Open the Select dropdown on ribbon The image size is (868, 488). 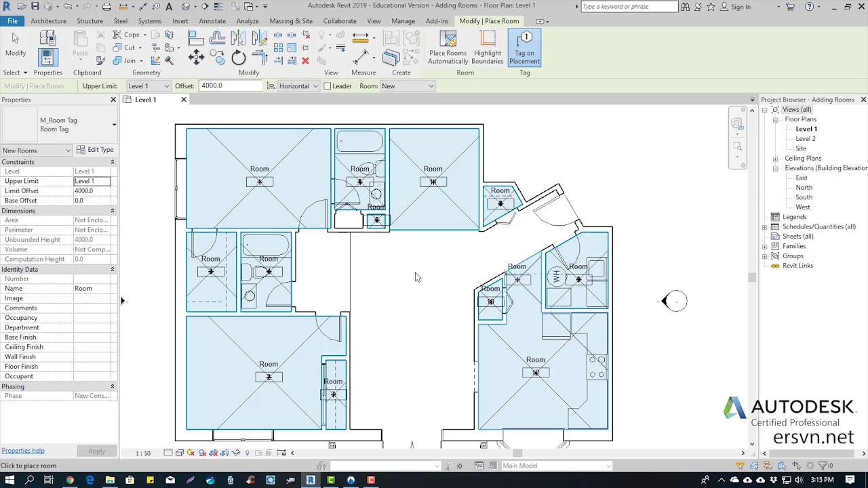tap(15, 73)
